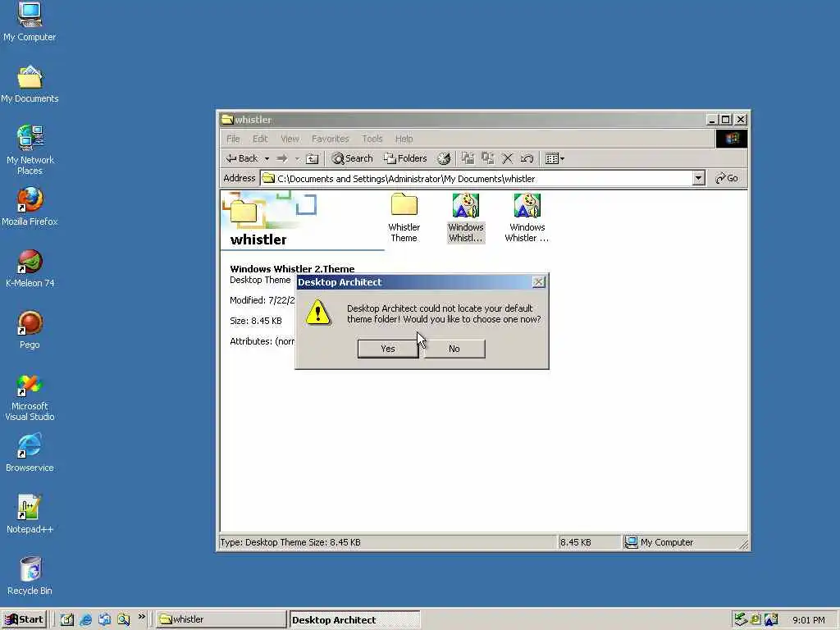Click Back toolbar button
The height and width of the screenshot is (630, 840).
tap(242, 158)
